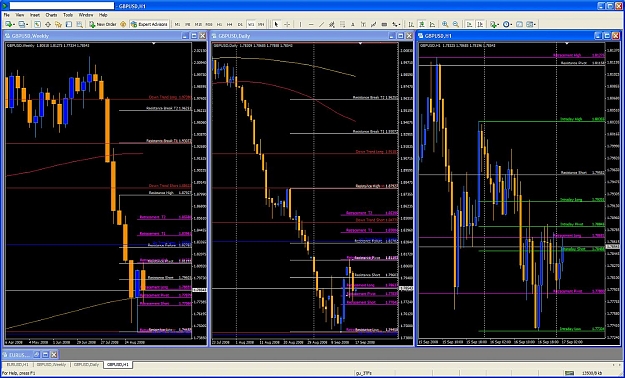625x378 pixels.
Task: Select the text tool
Action: click(x=353, y=24)
